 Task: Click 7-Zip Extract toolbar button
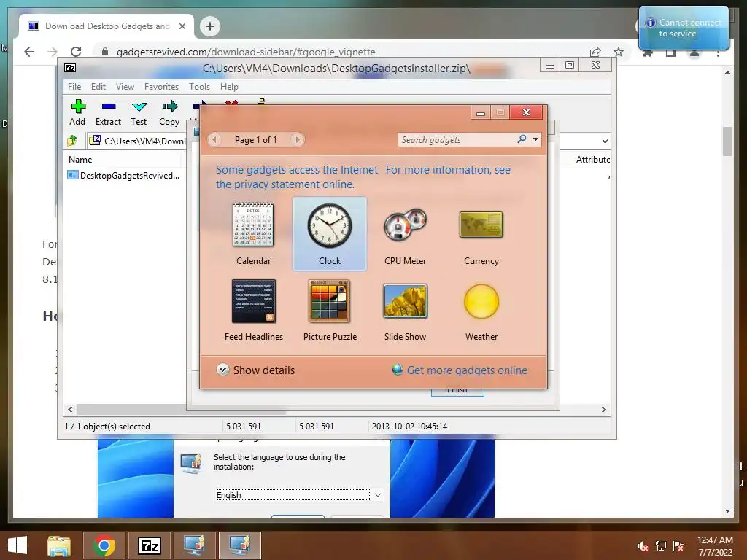click(108, 113)
